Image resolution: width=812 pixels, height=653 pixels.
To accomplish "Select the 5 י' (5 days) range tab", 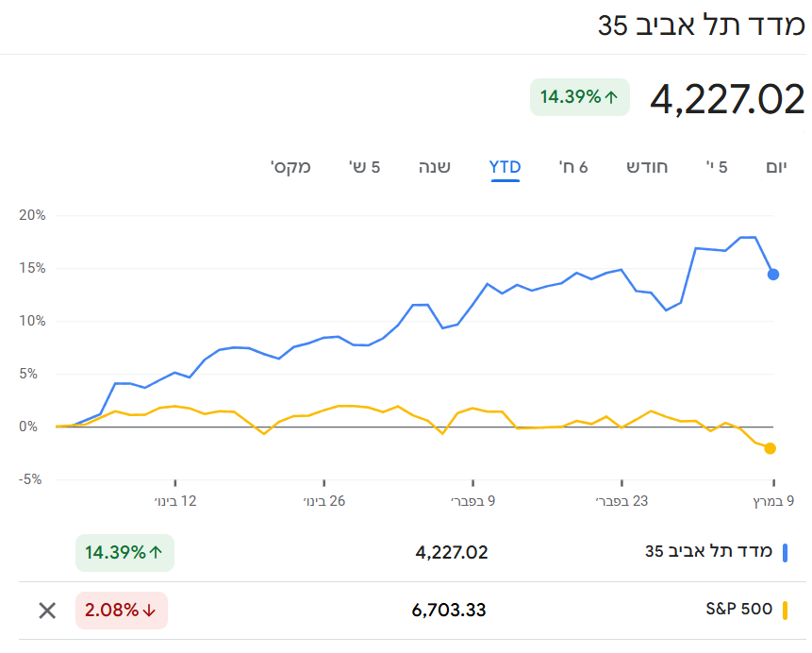I will (x=718, y=167).
